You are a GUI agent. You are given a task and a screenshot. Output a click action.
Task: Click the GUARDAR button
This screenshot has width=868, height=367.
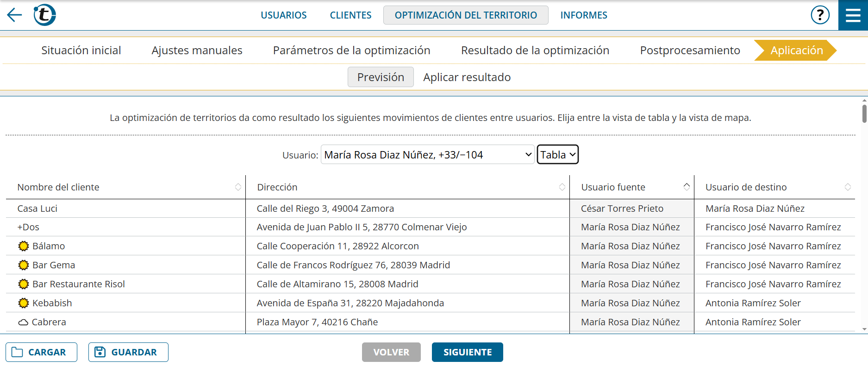pyautogui.click(x=128, y=352)
